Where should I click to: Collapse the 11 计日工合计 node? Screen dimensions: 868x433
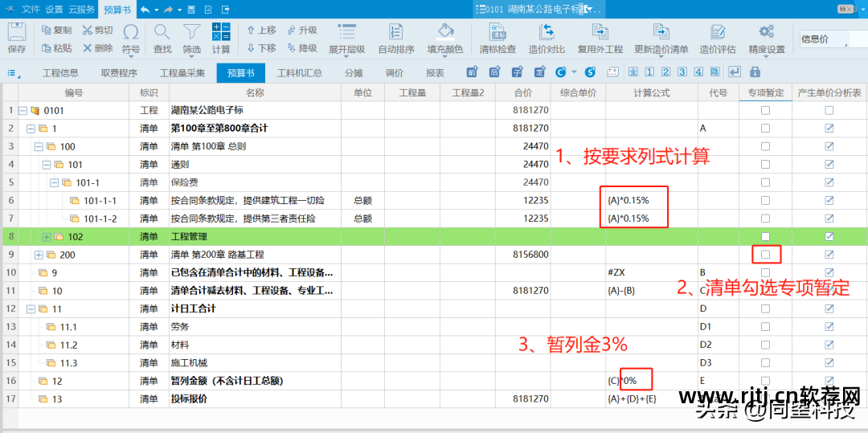point(31,308)
